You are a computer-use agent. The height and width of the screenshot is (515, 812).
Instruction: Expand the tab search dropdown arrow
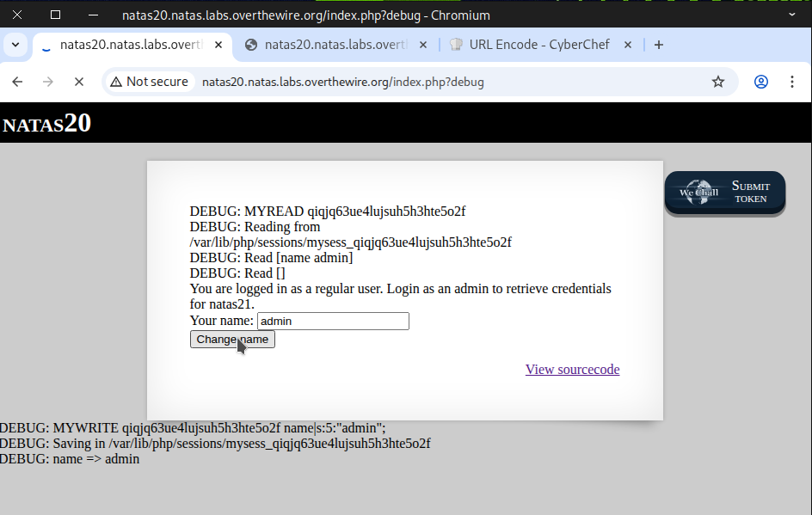(x=15, y=45)
